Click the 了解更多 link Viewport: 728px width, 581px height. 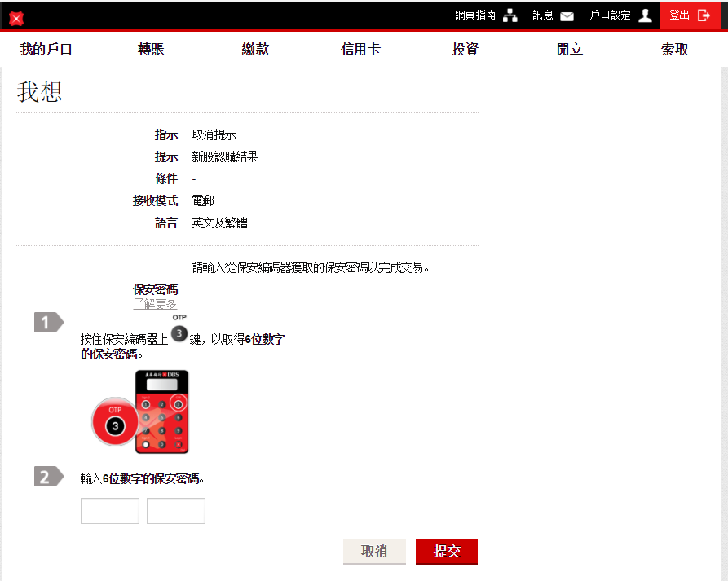155,304
